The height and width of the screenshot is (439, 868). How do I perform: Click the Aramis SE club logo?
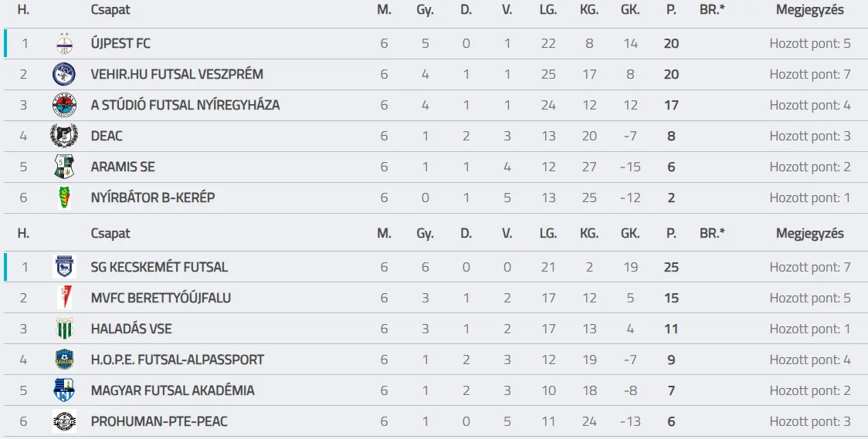(x=64, y=167)
